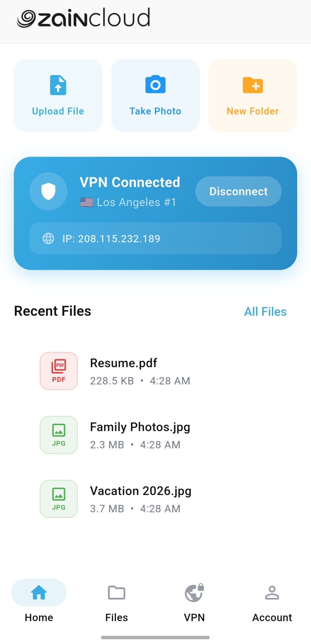Open Vacation 2026.jpg from recent files
Viewport: 311px width, 644px height.
click(x=155, y=499)
